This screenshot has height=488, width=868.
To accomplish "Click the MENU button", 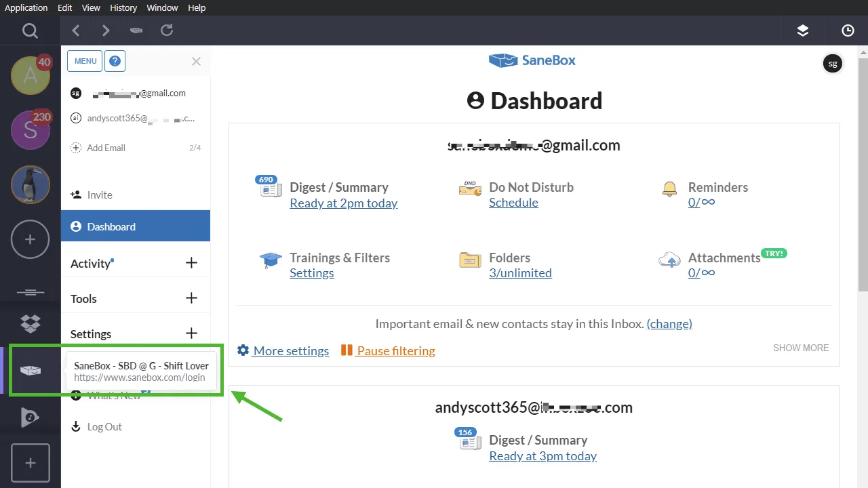I will 85,61.
